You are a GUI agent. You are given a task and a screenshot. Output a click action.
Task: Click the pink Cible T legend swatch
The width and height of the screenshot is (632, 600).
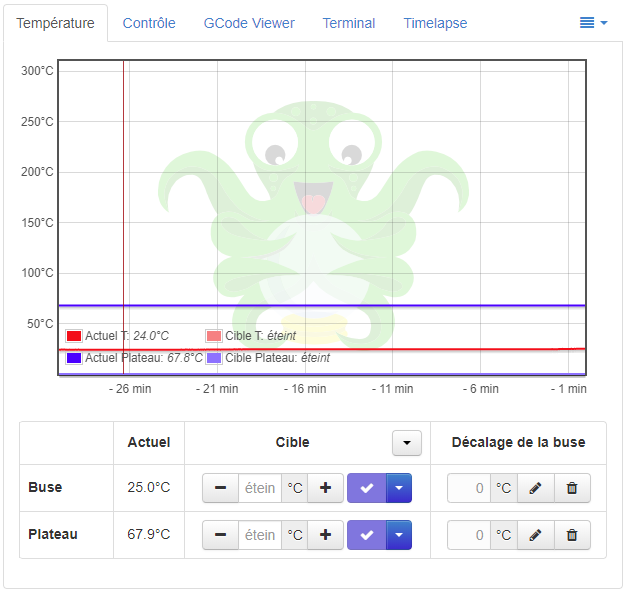click(214, 336)
